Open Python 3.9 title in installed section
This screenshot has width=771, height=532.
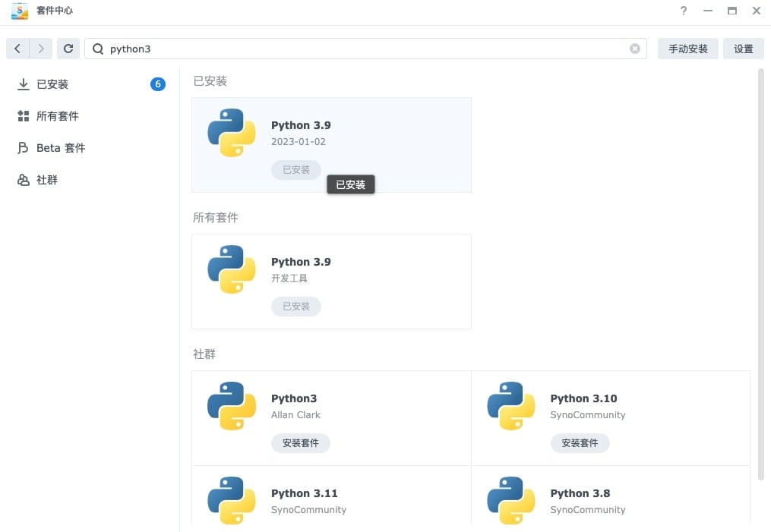[x=301, y=125]
